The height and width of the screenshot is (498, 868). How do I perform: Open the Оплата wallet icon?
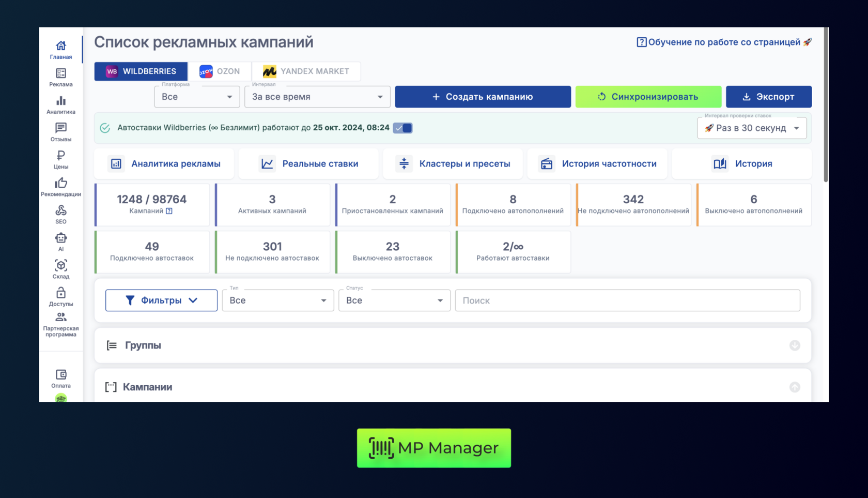pos(61,375)
